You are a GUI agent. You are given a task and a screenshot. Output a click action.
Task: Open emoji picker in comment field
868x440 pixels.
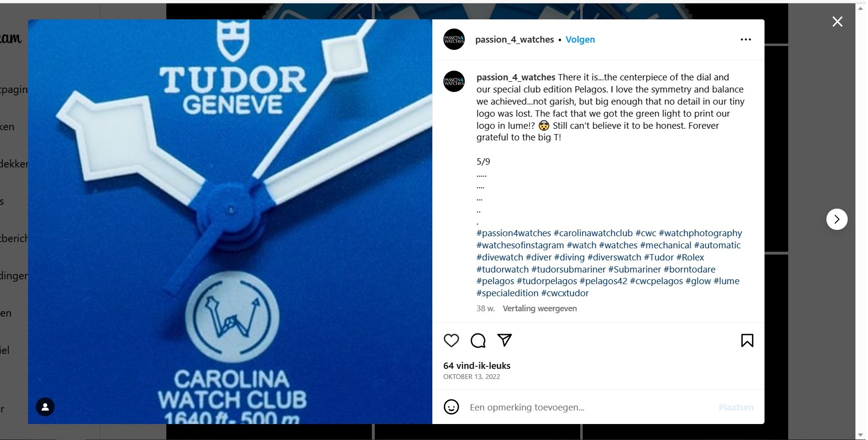[x=451, y=407]
